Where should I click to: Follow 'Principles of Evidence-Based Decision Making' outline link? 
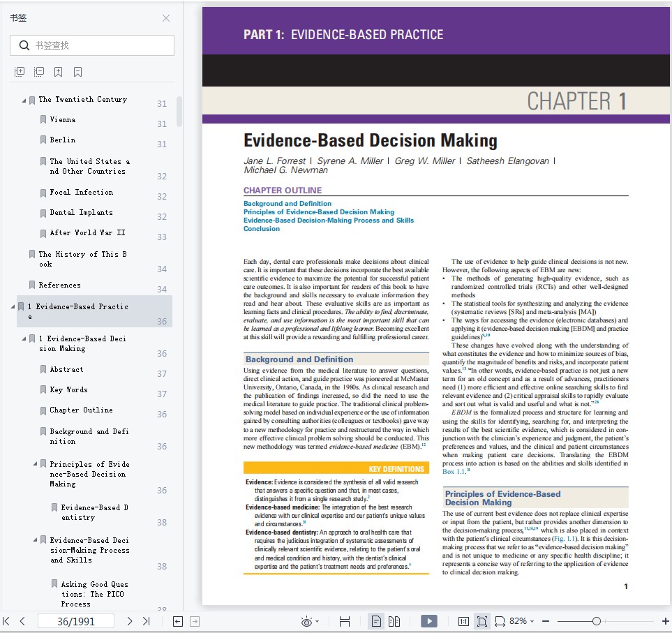click(x=319, y=211)
